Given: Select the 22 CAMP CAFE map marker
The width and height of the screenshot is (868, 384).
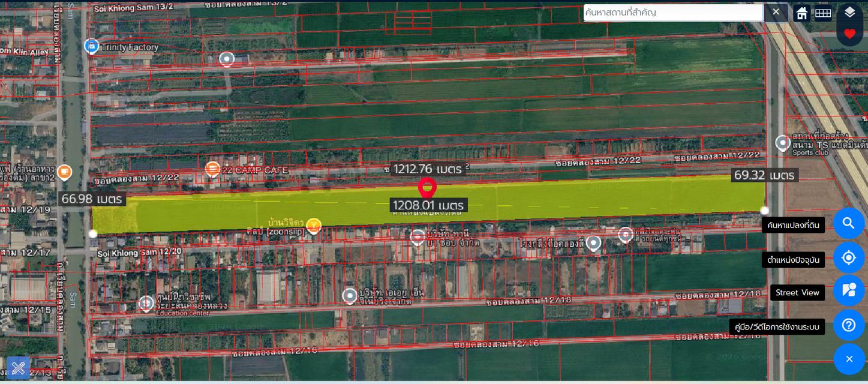Looking at the screenshot, I should pos(212,170).
